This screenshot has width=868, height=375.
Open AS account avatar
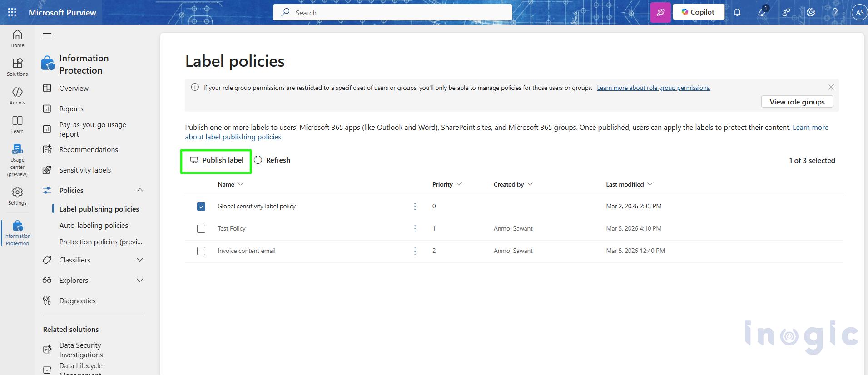(x=859, y=12)
